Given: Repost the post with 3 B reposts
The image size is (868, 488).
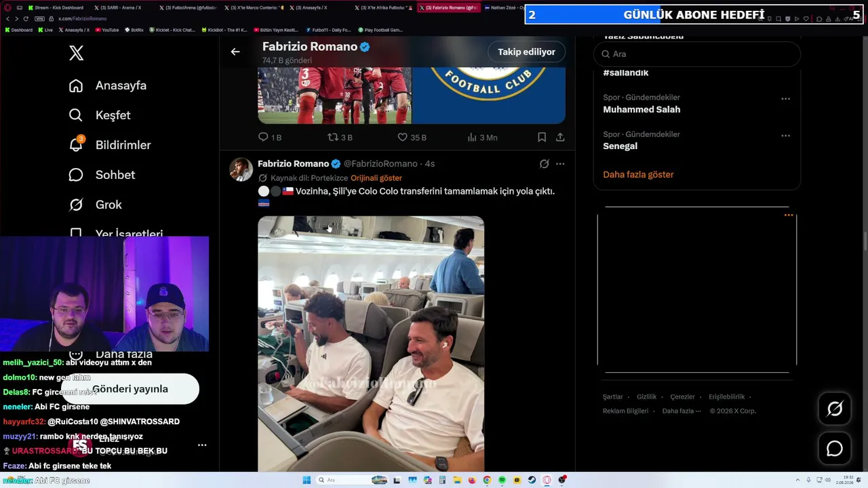Looking at the screenshot, I should [x=340, y=137].
